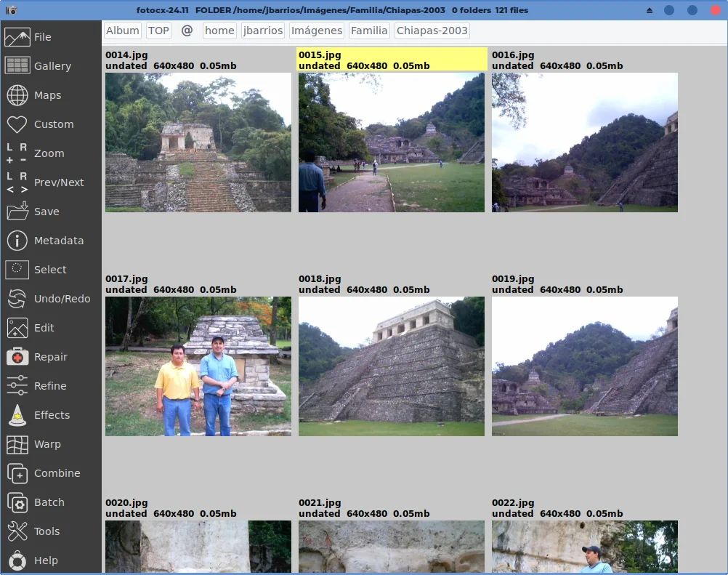The width and height of the screenshot is (728, 575).
Task: Open the Batch processing icon
Action: click(x=17, y=502)
